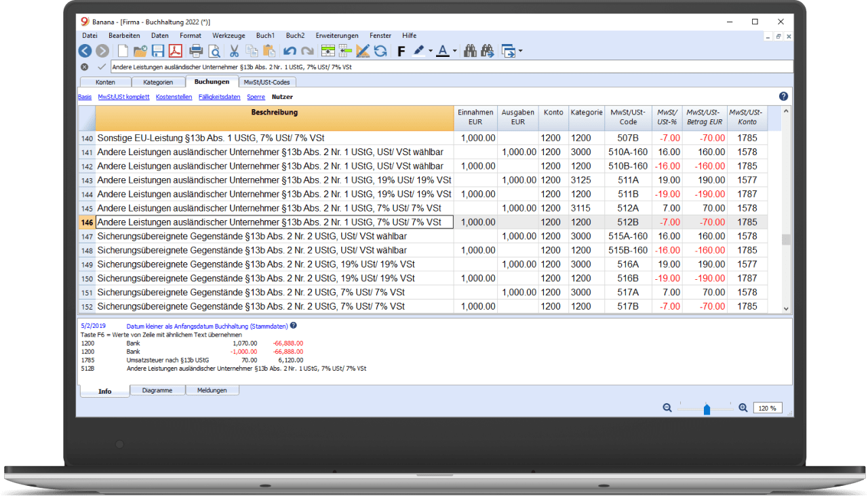Open the Werkzeuge menu
The width and height of the screenshot is (868, 496).
point(229,35)
